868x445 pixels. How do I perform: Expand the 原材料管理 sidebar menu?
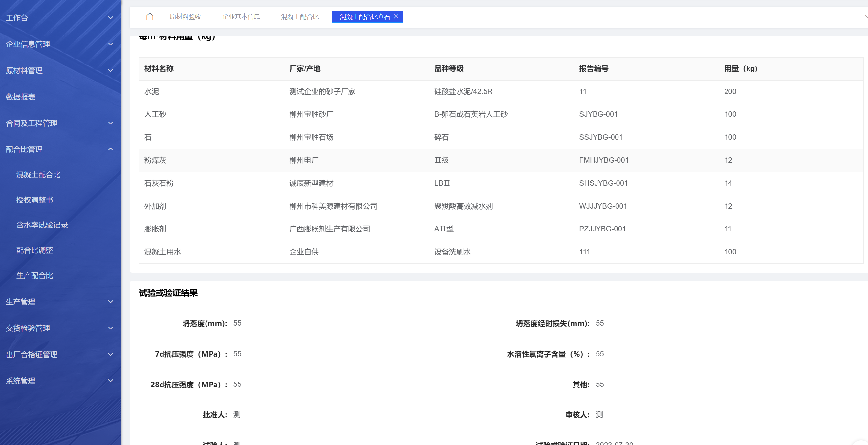[61, 71]
